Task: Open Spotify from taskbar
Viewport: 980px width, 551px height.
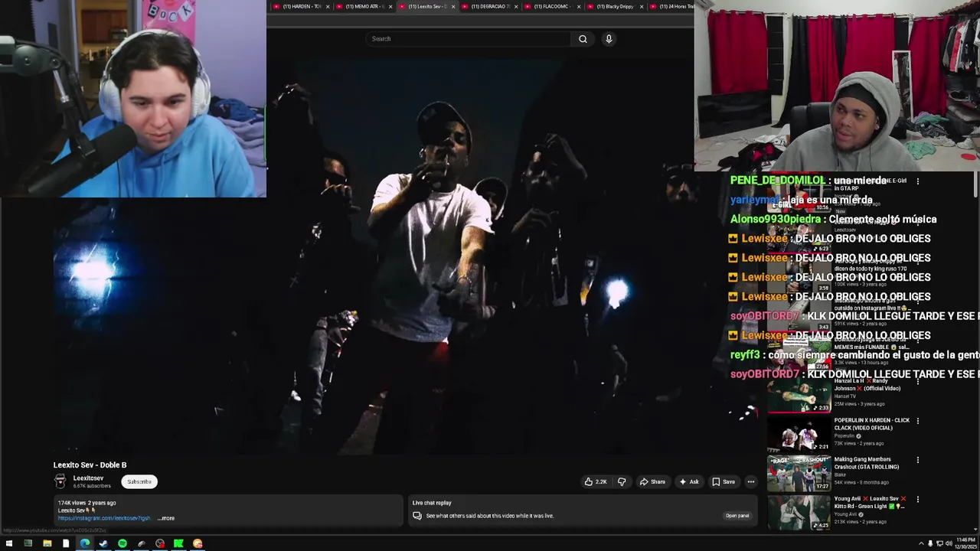Action: pos(122,543)
